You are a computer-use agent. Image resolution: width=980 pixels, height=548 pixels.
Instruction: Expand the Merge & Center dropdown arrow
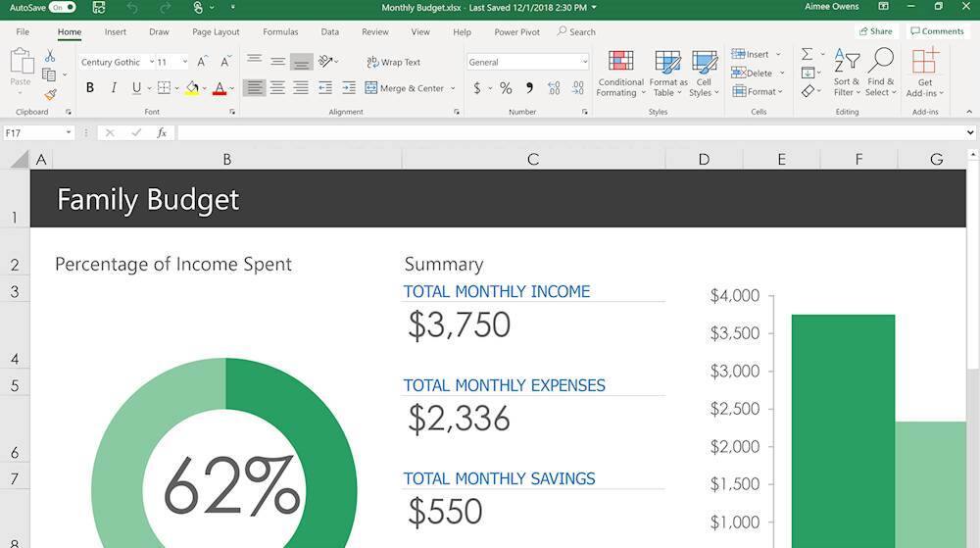tap(453, 88)
